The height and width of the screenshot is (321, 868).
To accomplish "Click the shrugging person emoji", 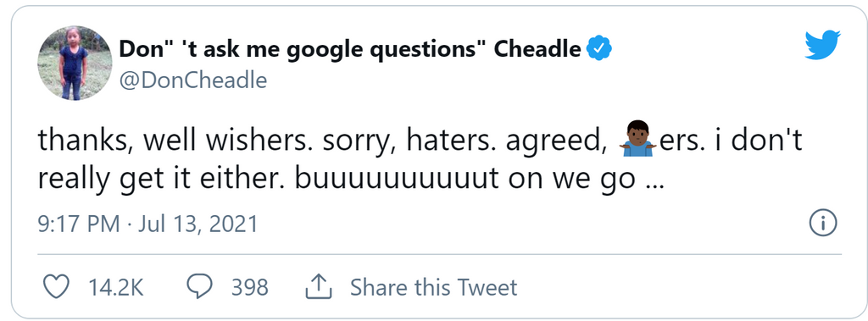I will (x=638, y=138).
